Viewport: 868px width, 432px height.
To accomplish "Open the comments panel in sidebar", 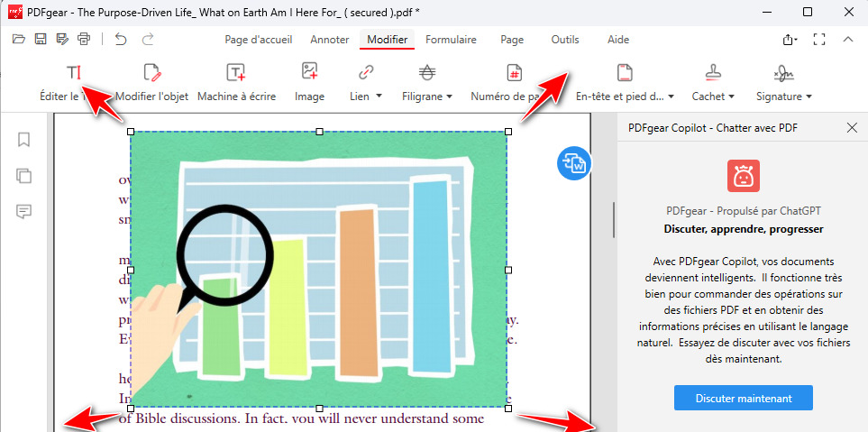I will [x=24, y=212].
